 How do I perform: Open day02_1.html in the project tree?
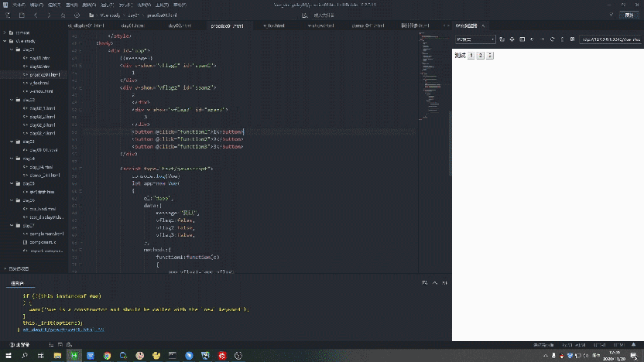(43, 108)
